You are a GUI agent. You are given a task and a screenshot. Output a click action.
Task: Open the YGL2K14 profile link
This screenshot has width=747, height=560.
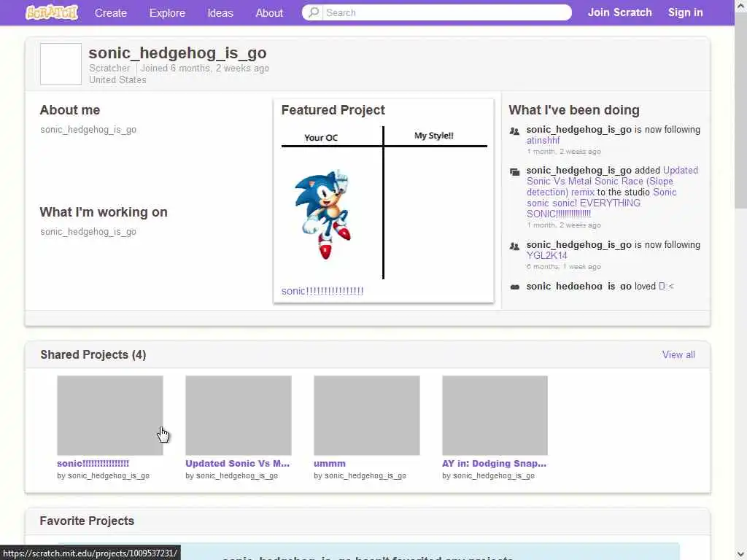coord(547,255)
